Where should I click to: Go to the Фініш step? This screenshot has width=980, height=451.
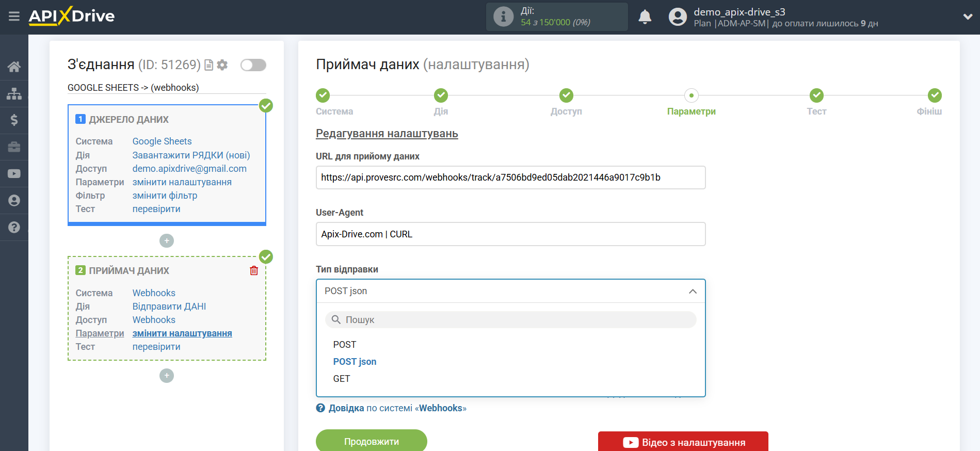coord(935,95)
